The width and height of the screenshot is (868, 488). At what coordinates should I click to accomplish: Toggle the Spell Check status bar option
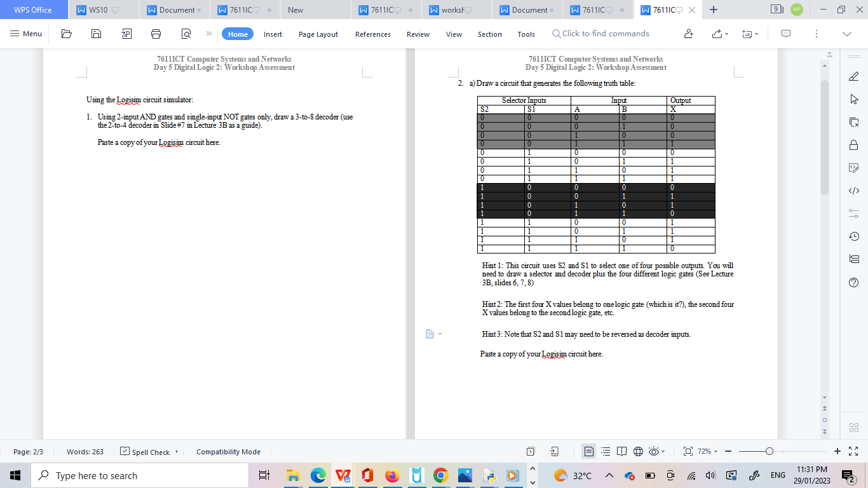(146, 452)
